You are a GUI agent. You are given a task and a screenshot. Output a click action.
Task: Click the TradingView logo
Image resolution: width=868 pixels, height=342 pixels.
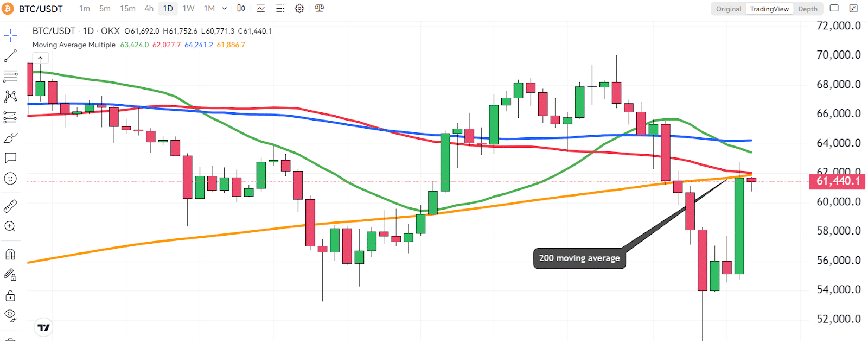pyautogui.click(x=43, y=327)
